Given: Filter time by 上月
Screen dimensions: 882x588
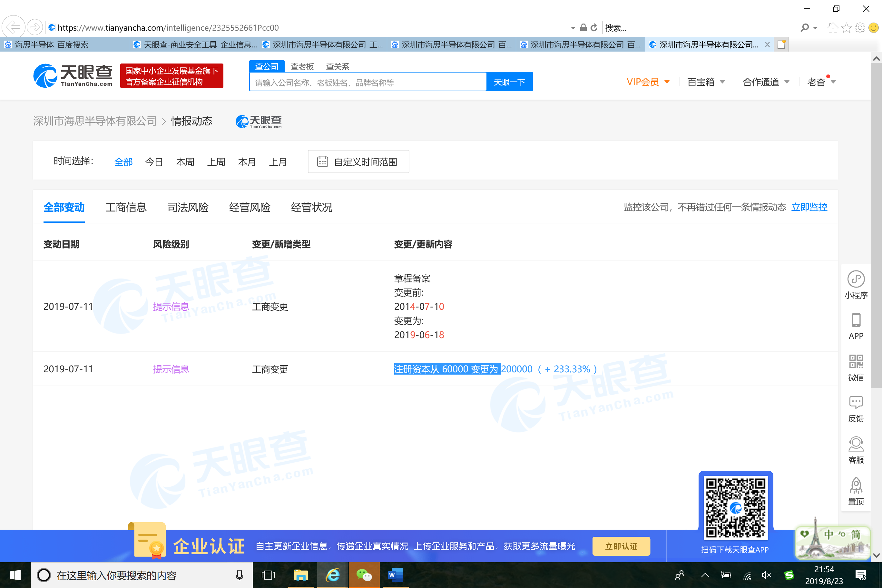Looking at the screenshot, I should 278,162.
